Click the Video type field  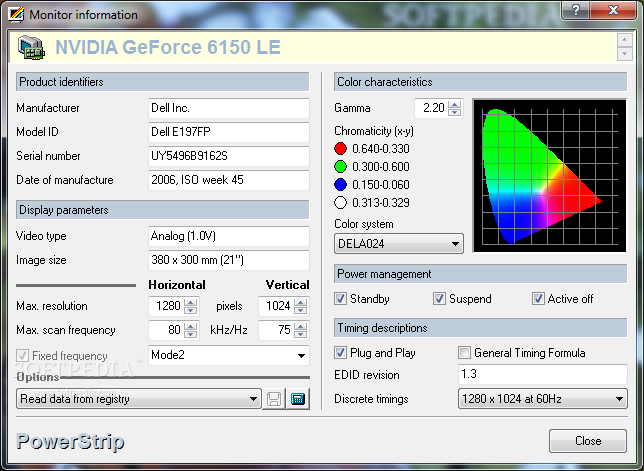coord(229,236)
